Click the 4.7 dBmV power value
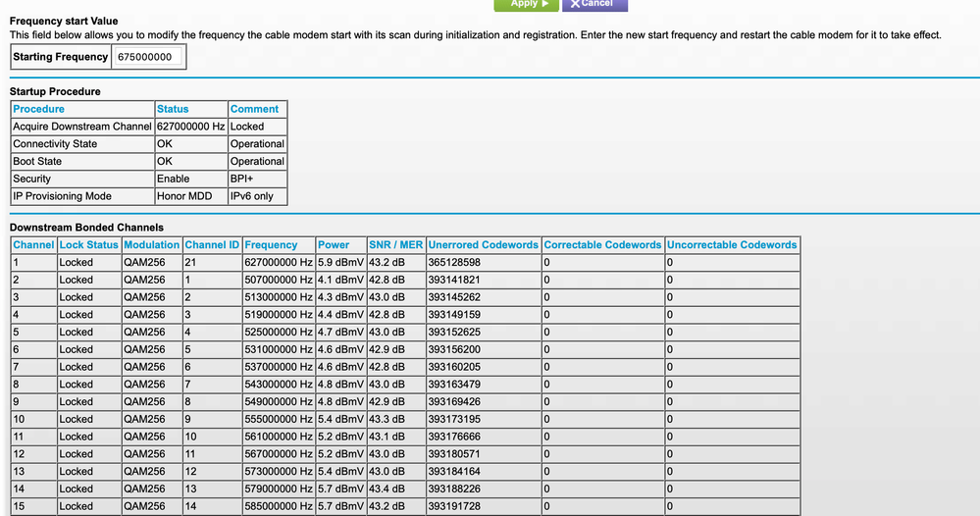The width and height of the screenshot is (980, 516). (x=340, y=333)
